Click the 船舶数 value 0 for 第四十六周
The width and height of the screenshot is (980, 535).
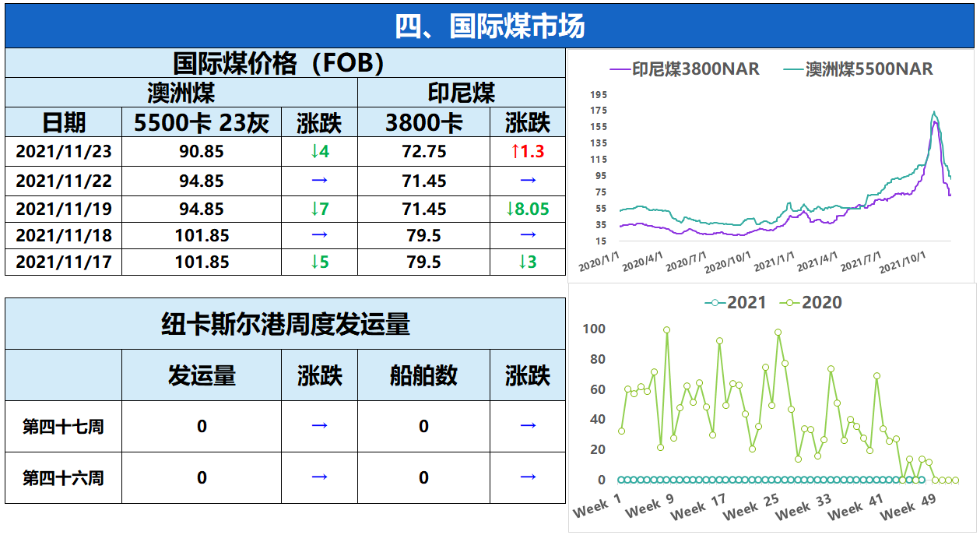coord(424,478)
